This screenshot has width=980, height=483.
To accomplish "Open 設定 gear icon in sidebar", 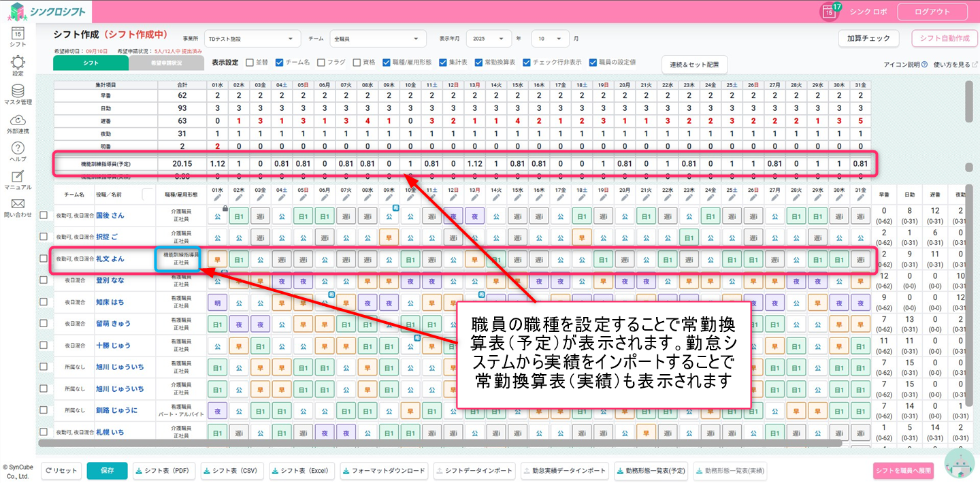I will coord(18,63).
